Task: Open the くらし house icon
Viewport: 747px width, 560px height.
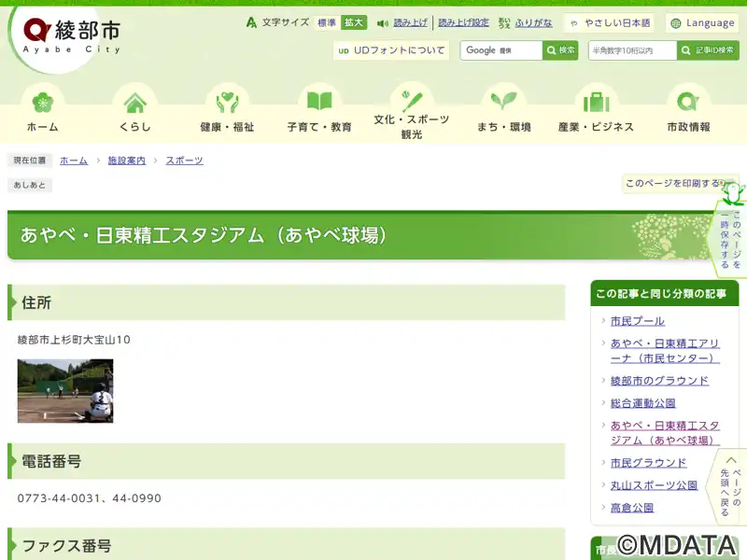Action: point(135,102)
